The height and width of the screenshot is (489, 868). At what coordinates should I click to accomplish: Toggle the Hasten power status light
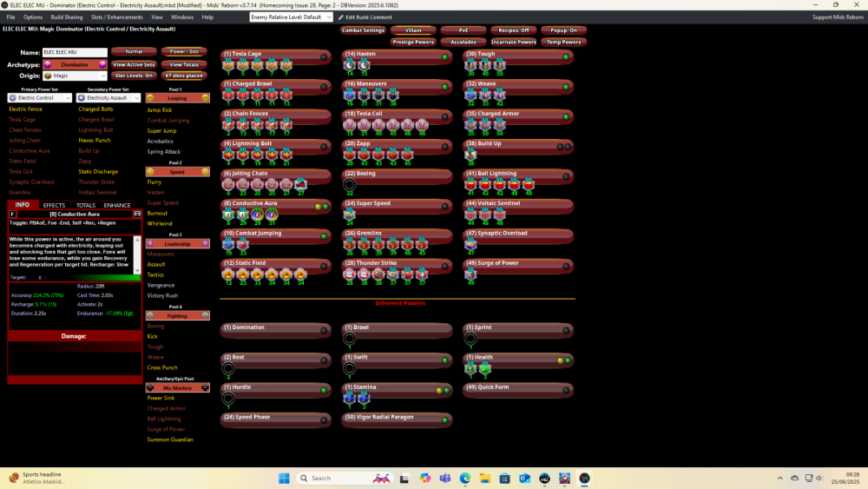(x=444, y=57)
